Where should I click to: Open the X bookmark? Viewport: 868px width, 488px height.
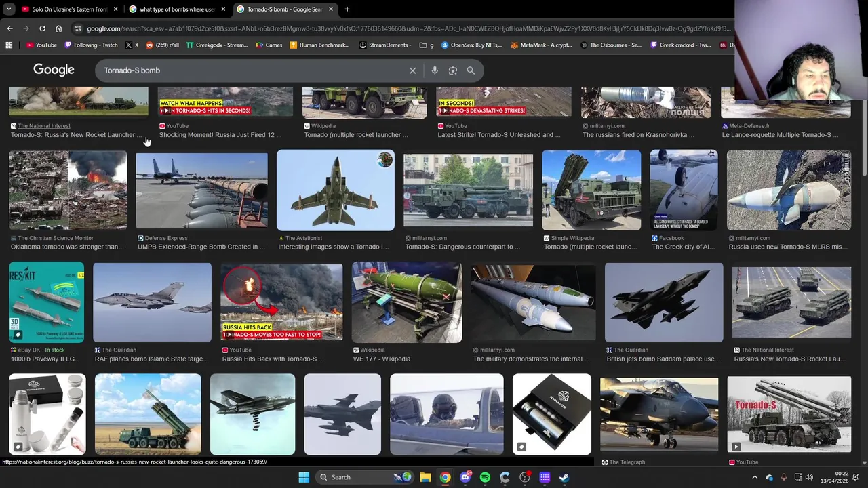[x=132, y=45]
